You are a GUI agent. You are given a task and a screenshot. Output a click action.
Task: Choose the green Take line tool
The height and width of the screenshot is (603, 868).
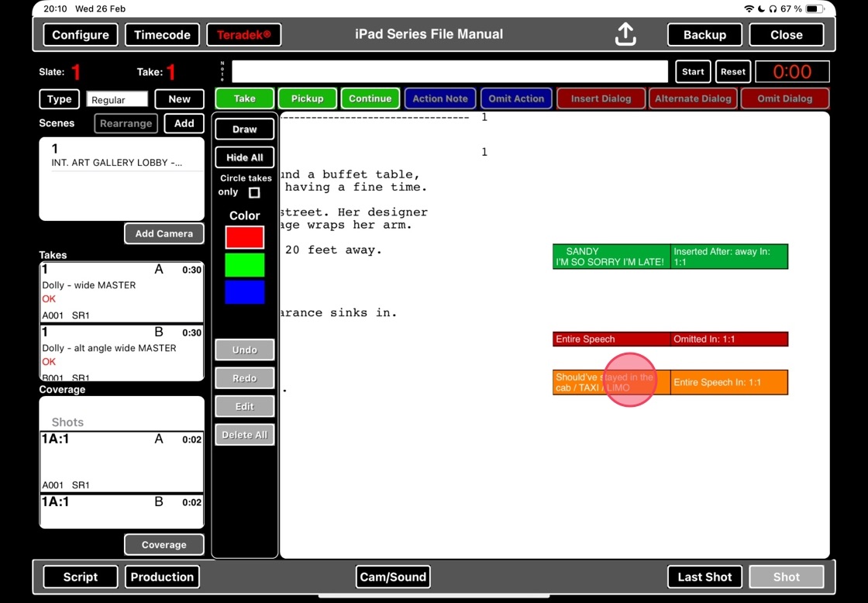245,98
